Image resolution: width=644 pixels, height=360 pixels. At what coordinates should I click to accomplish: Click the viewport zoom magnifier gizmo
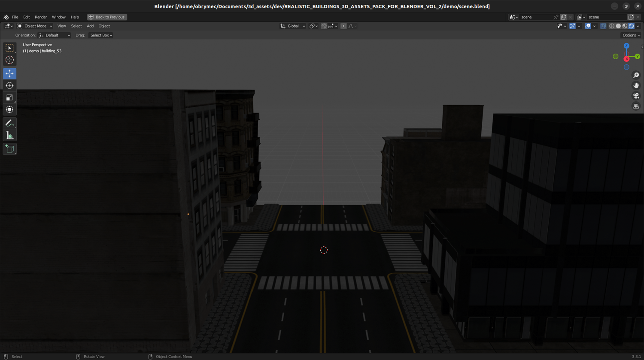pos(636,75)
